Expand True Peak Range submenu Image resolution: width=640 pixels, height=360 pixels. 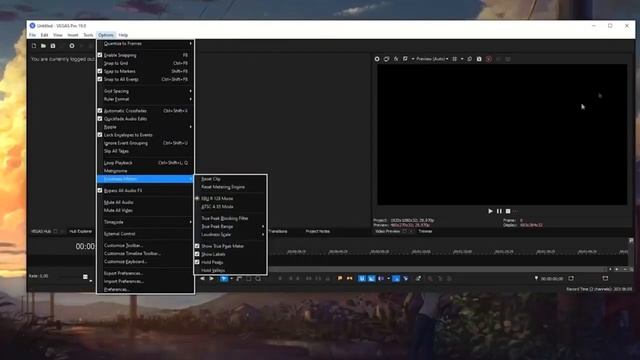tap(231, 227)
